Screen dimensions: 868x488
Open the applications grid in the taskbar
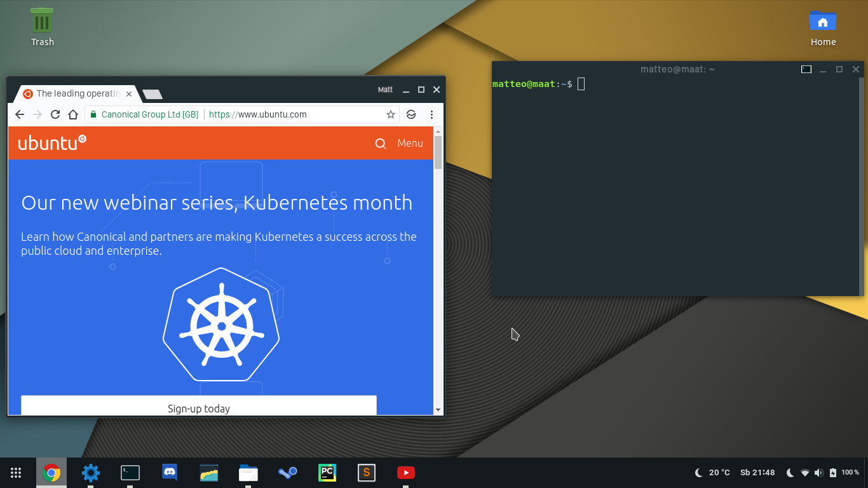(x=16, y=473)
